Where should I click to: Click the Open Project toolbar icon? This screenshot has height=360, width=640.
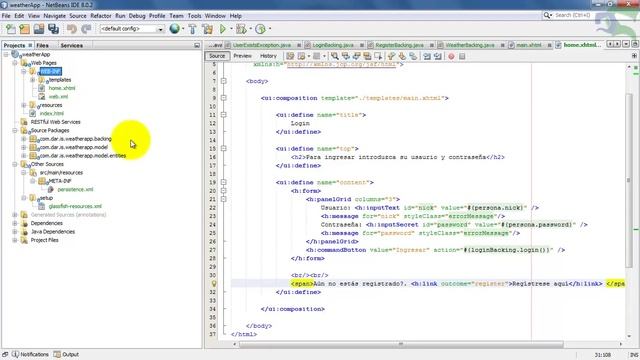(x=39, y=29)
